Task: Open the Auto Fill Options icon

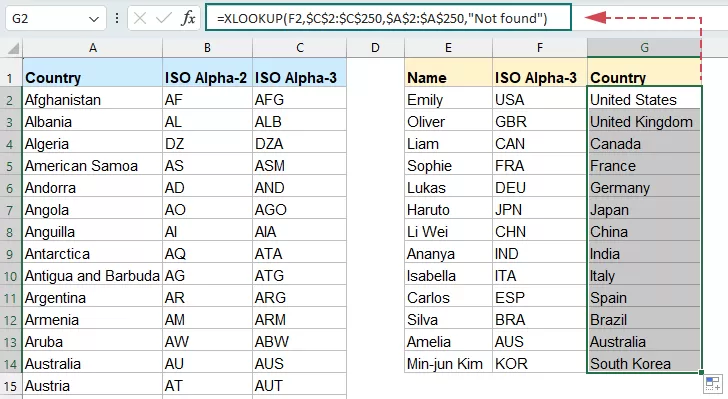Action: pyautogui.click(x=713, y=384)
